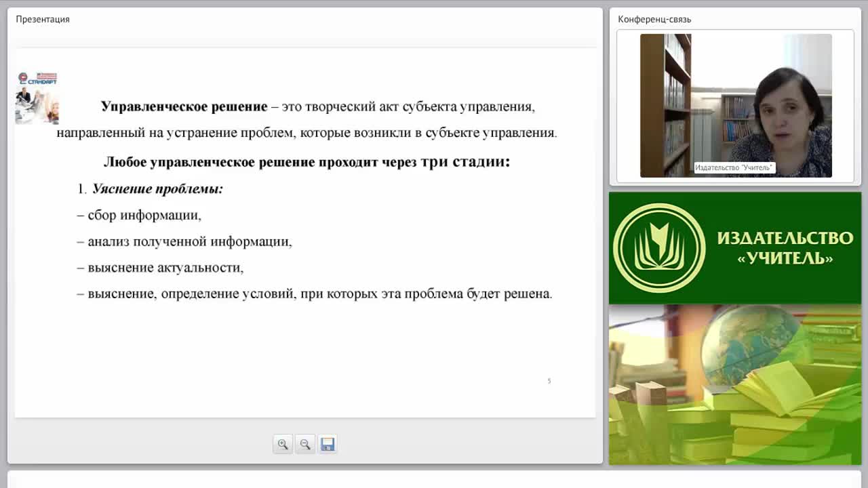
Task: Click the globe and books image
Action: [x=735, y=384]
